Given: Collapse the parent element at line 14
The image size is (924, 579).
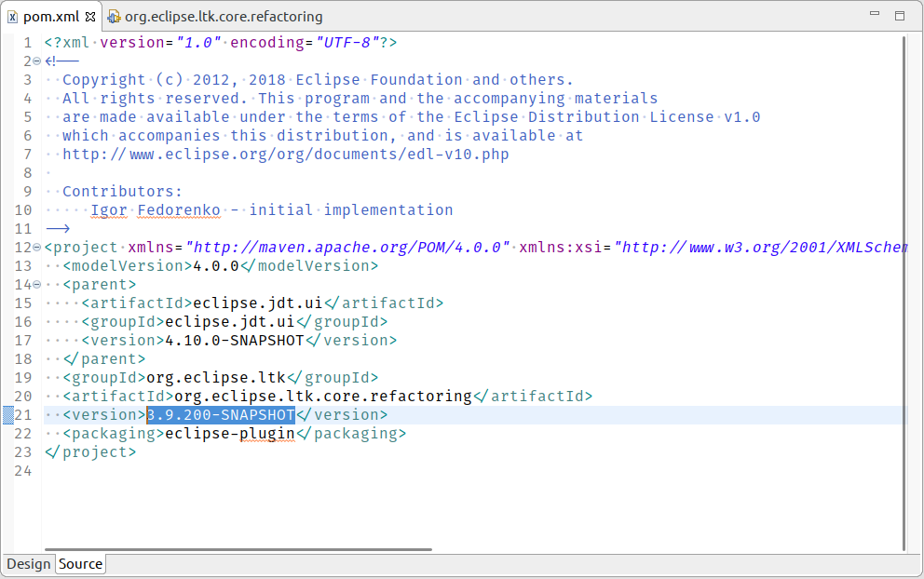Looking at the screenshot, I should click(36, 285).
